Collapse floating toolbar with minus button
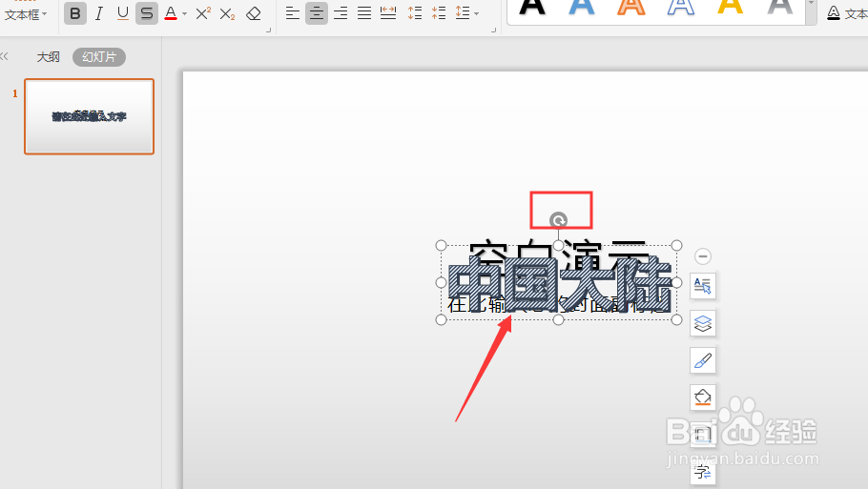The width and height of the screenshot is (868, 489). pyautogui.click(x=703, y=256)
